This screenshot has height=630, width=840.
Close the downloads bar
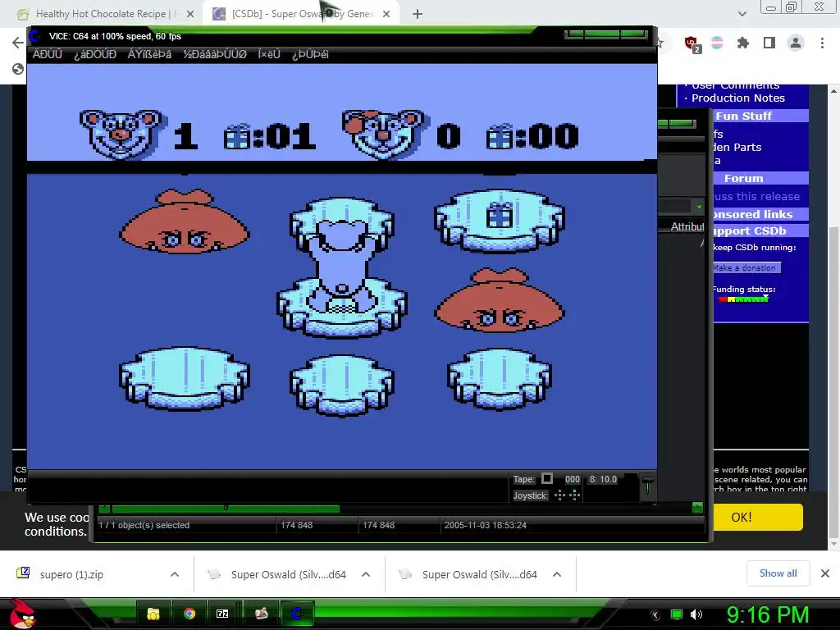(825, 573)
